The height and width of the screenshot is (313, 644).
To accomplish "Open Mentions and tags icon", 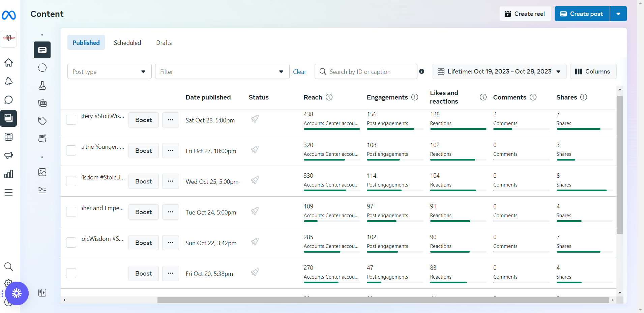I will pos(42,121).
